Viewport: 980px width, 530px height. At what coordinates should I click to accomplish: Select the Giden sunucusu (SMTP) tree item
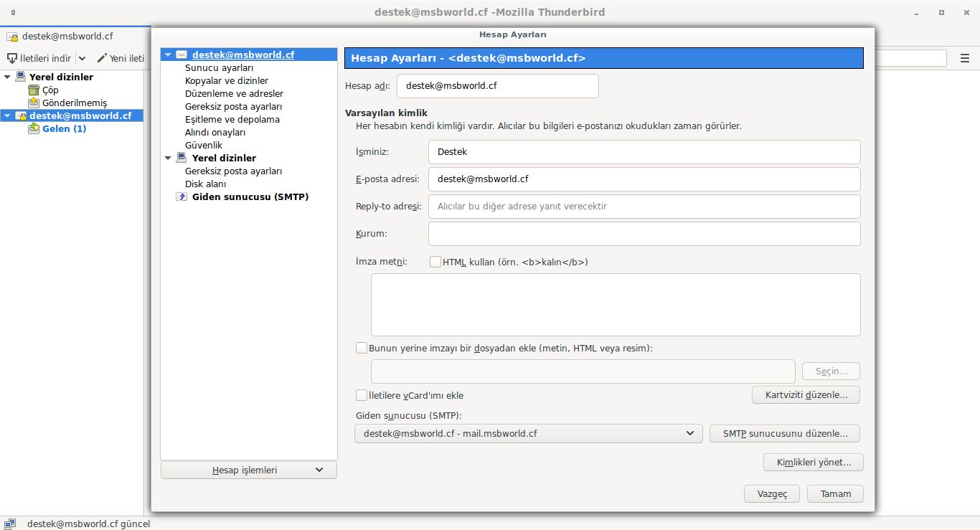(x=250, y=197)
